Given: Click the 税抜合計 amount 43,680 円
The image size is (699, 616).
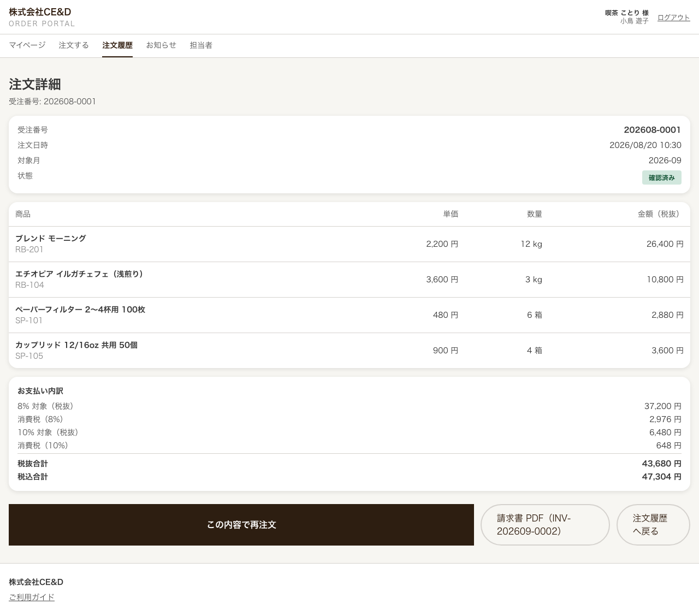Looking at the screenshot, I should click(x=662, y=464).
